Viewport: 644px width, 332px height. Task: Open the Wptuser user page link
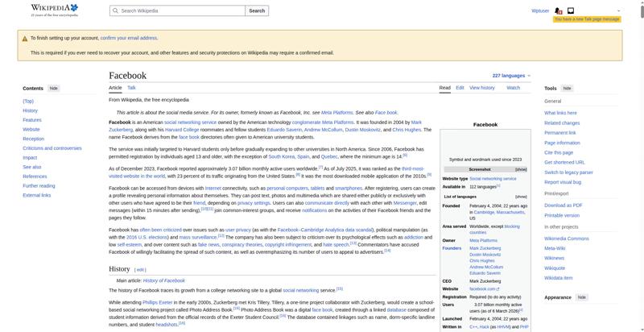point(540,11)
